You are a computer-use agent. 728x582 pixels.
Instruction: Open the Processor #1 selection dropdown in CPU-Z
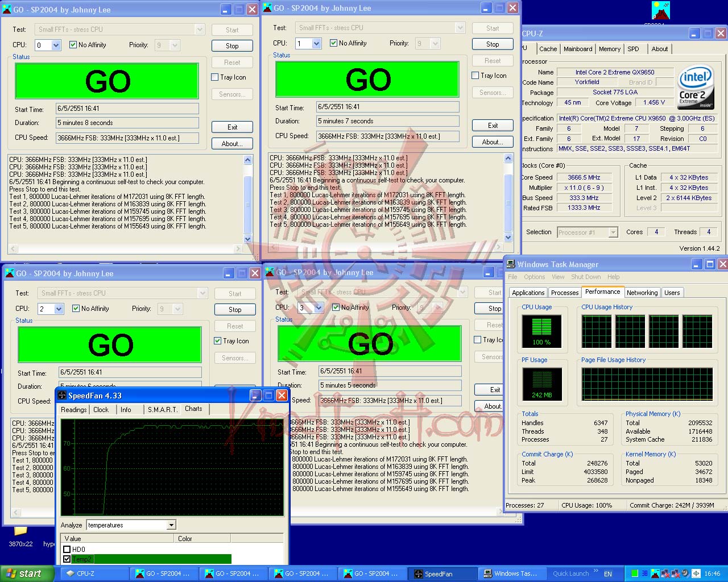click(x=613, y=232)
